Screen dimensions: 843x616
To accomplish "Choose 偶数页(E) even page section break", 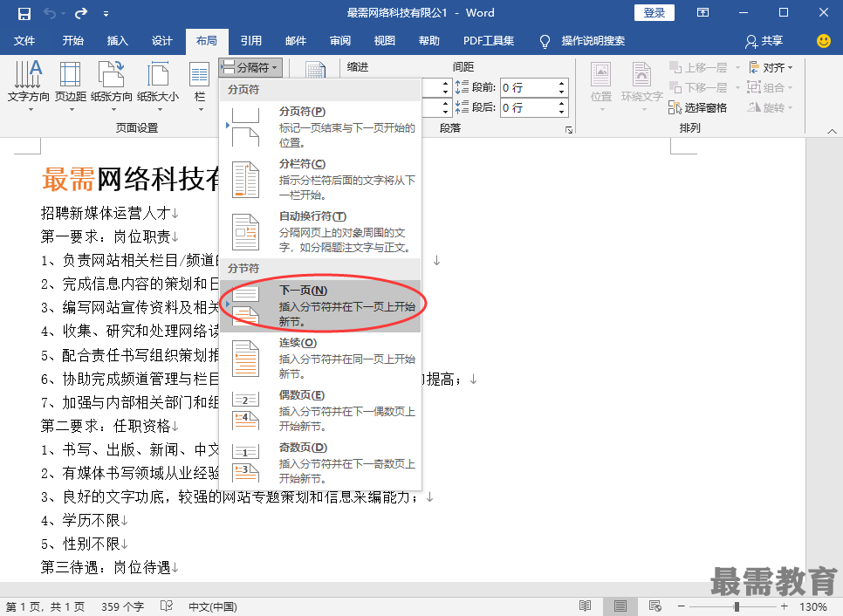I will 320,411.
